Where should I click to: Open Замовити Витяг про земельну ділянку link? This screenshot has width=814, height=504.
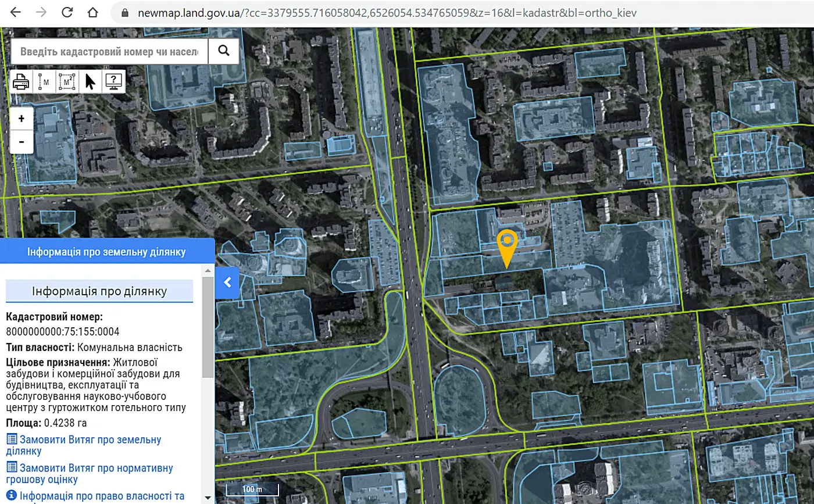coord(84,445)
